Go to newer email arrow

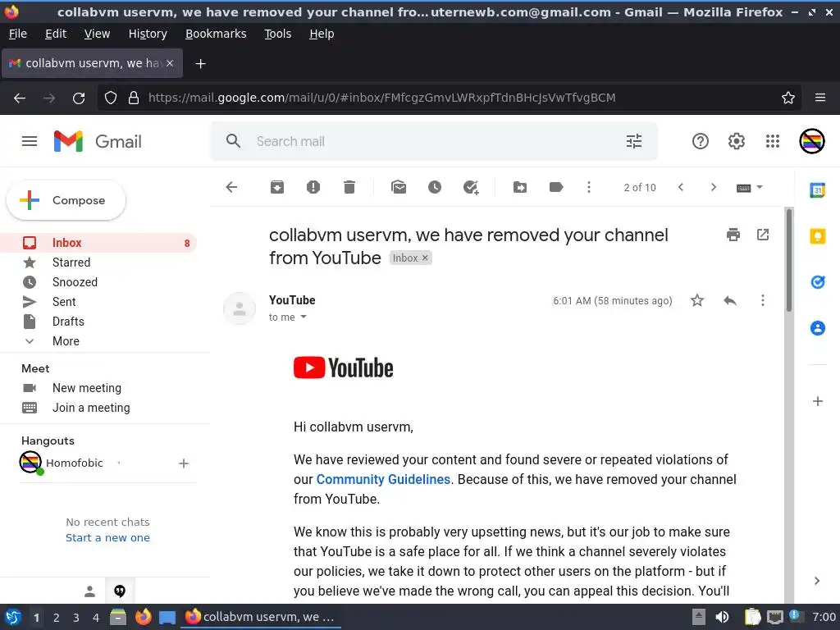[681, 187]
